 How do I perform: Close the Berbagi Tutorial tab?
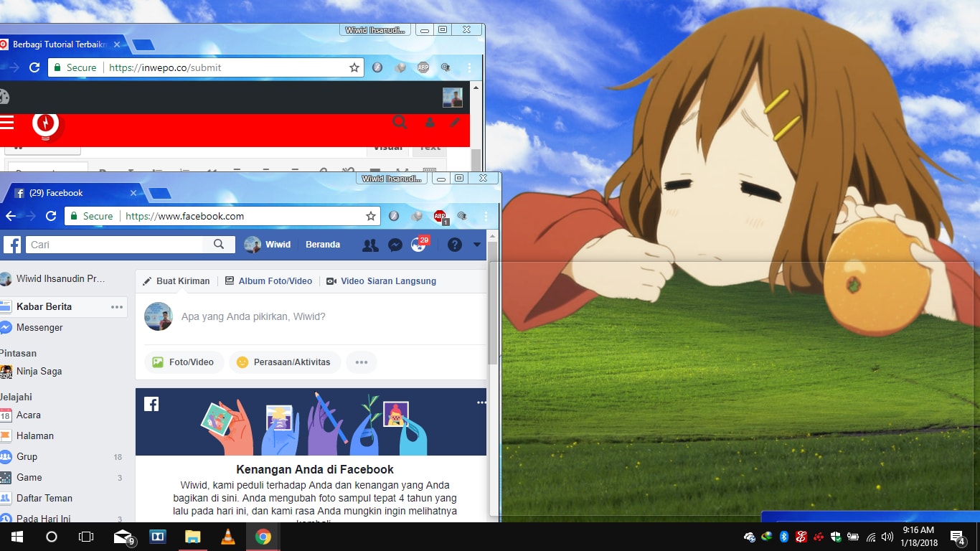pyautogui.click(x=117, y=44)
